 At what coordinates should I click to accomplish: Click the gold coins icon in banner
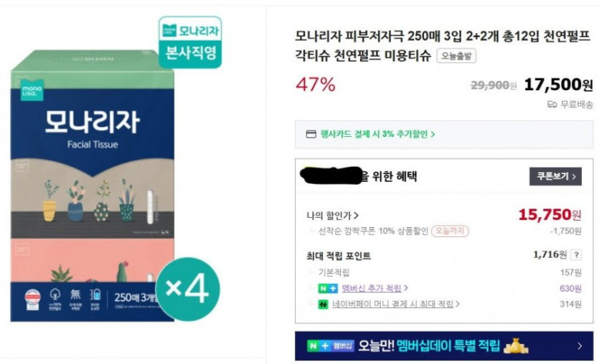point(517,345)
